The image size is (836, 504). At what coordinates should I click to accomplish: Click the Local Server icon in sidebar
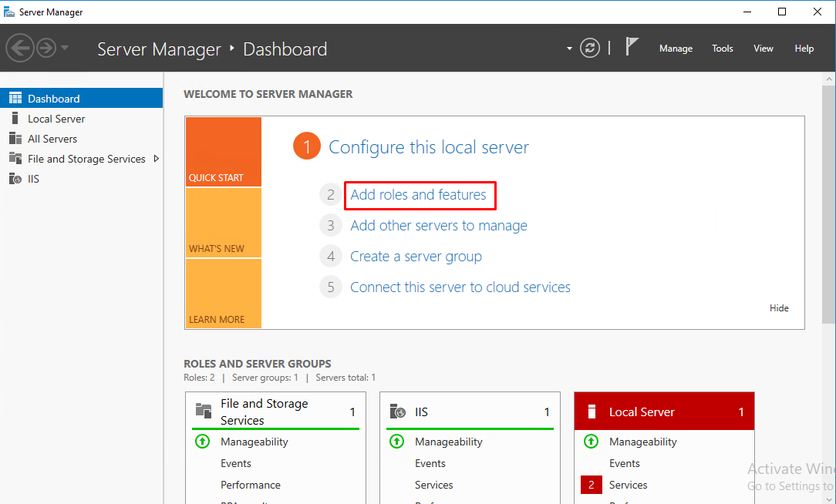[x=15, y=118]
